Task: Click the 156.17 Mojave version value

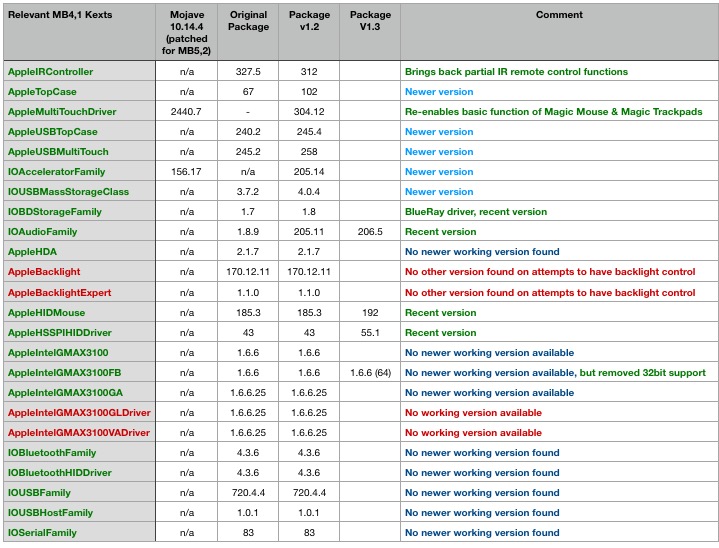Action: pos(186,172)
